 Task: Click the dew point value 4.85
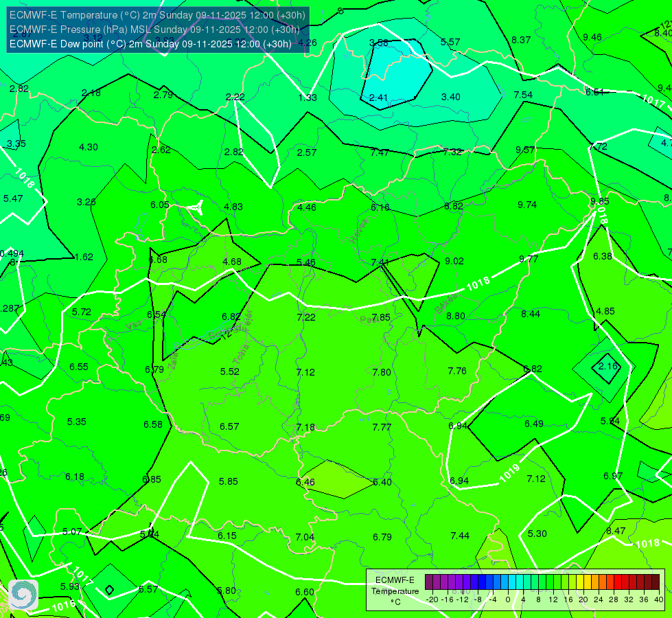click(x=605, y=311)
